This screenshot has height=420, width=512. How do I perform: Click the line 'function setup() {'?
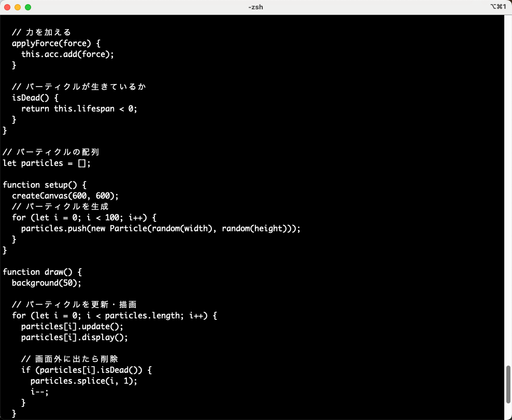click(45, 185)
